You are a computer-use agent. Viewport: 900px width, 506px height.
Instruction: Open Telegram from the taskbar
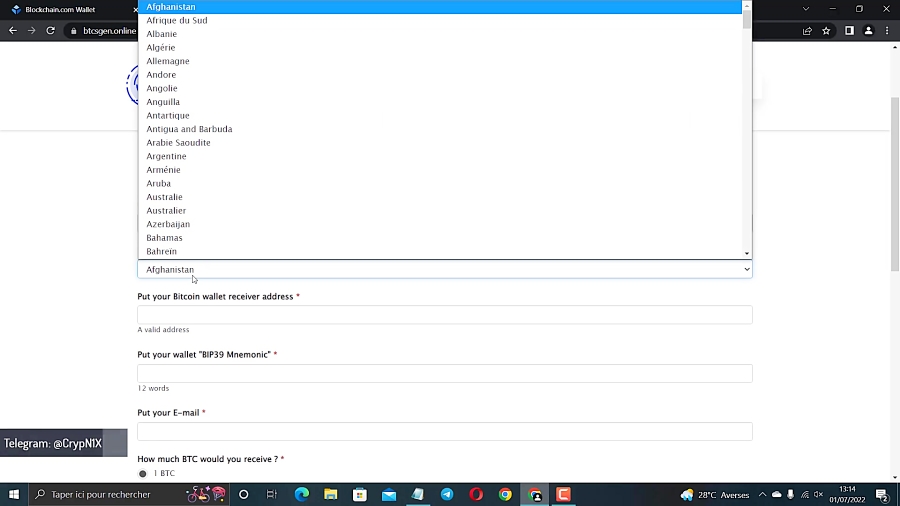pos(447,495)
